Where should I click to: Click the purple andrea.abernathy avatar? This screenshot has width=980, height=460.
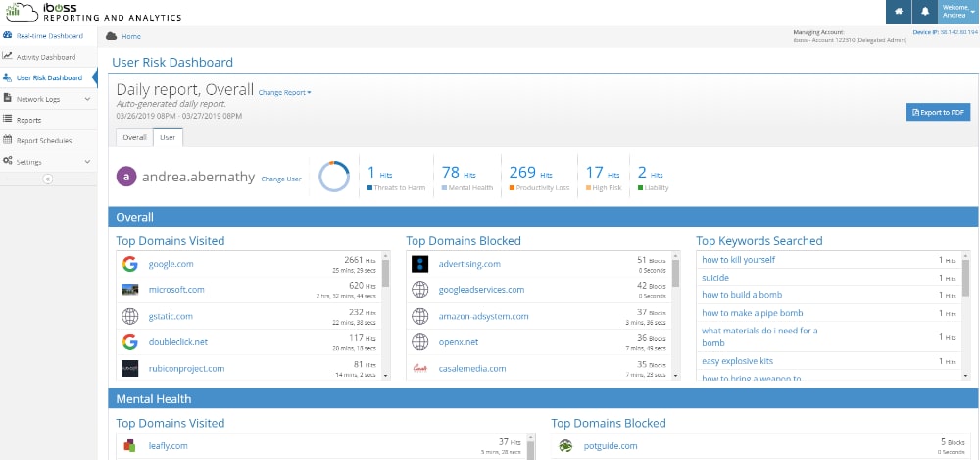click(x=126, y=178)
